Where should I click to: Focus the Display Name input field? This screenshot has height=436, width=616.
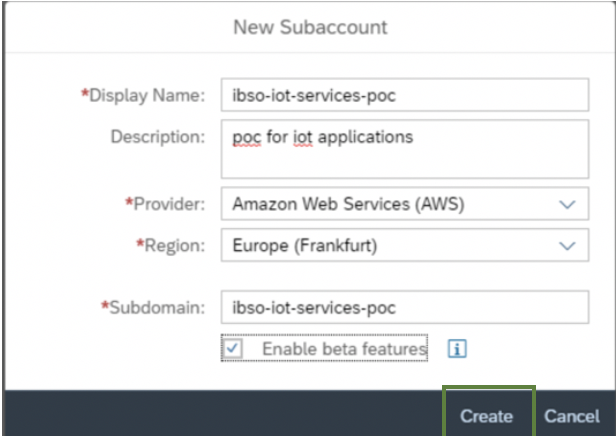(405, 95)
